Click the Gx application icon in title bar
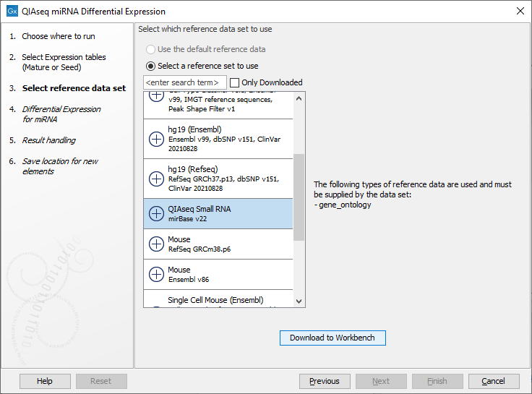This screenshot has height=394, width=532. tap(12, 12)
